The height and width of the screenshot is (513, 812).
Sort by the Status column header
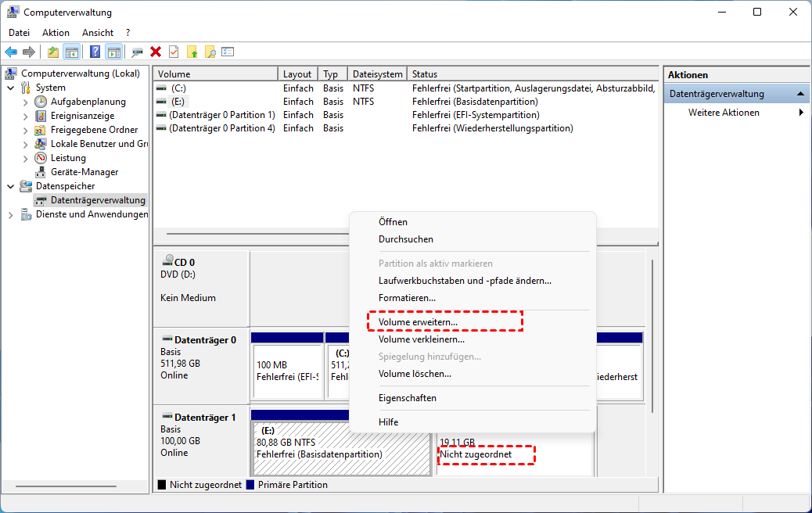pos(533,74)
